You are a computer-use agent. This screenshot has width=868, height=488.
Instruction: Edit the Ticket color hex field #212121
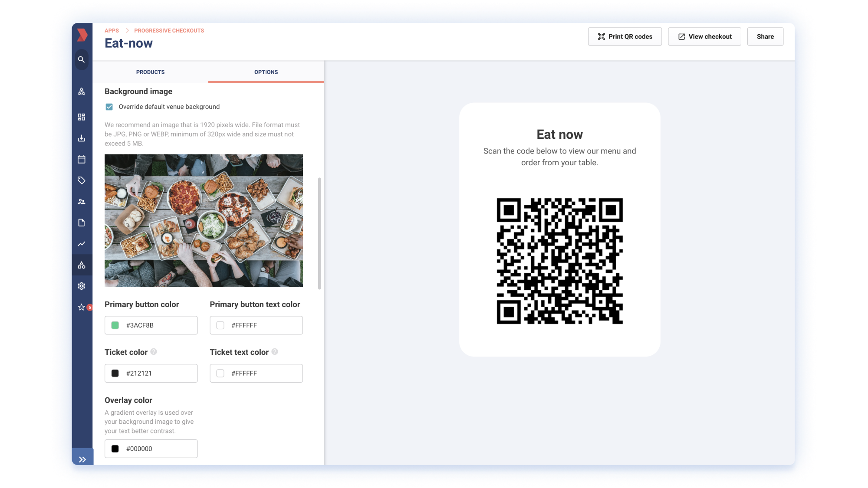151,373
